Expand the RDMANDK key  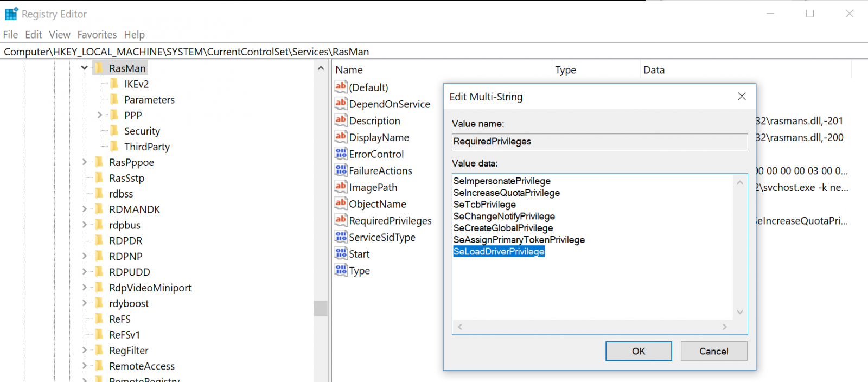[x=85, y=209]
